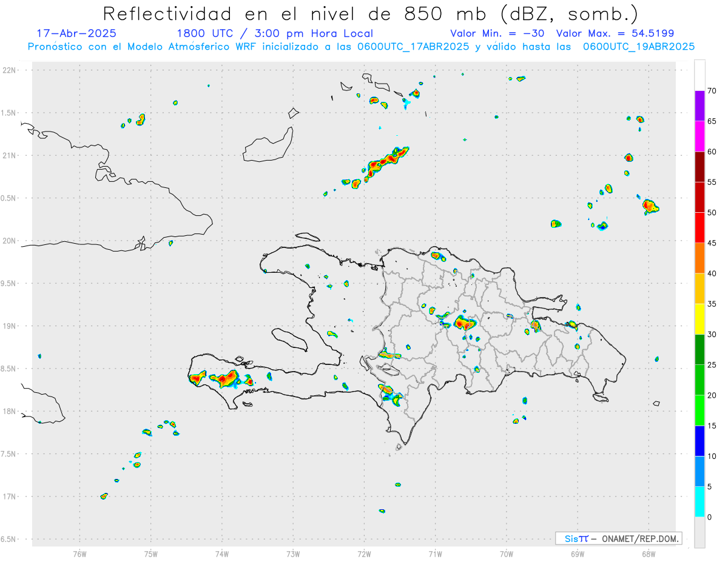Click the dark blue 10–15 dBZ colorbar segment
Viewport: 728px width, 562px height.
(699, 441)
